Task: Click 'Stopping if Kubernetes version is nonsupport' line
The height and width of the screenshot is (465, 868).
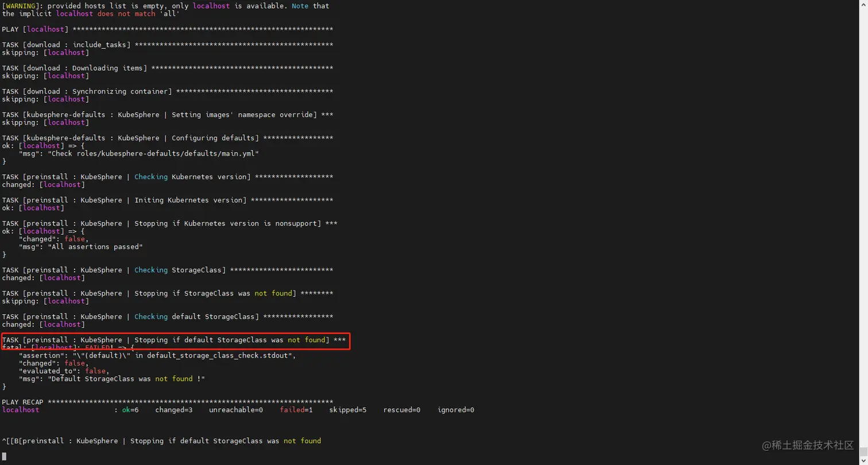Action: pyautogui.click(x=170, y=223)
